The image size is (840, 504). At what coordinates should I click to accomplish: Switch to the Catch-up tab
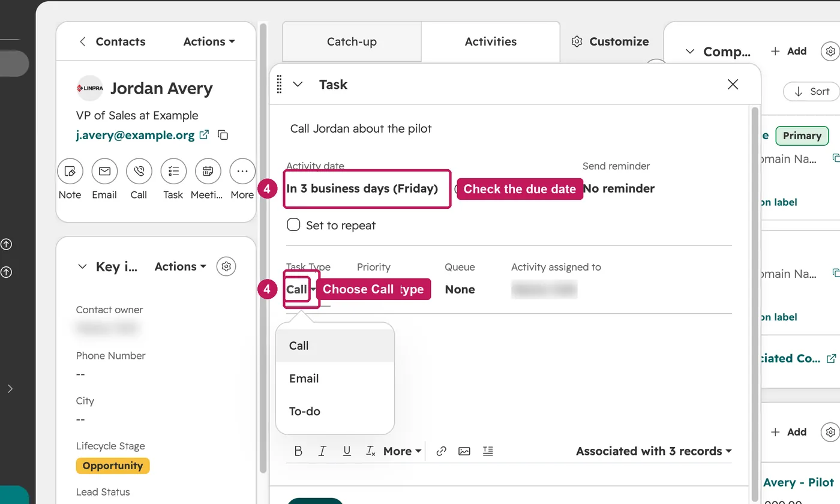[352, 41]
